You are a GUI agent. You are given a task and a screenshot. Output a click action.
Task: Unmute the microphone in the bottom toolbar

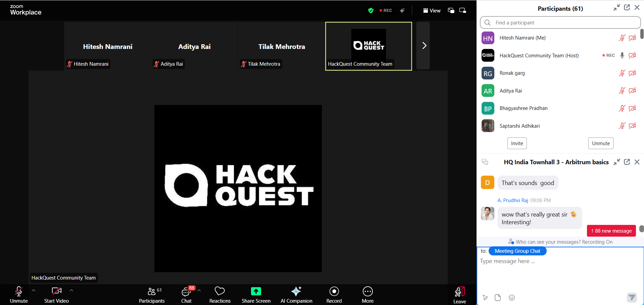19,295
